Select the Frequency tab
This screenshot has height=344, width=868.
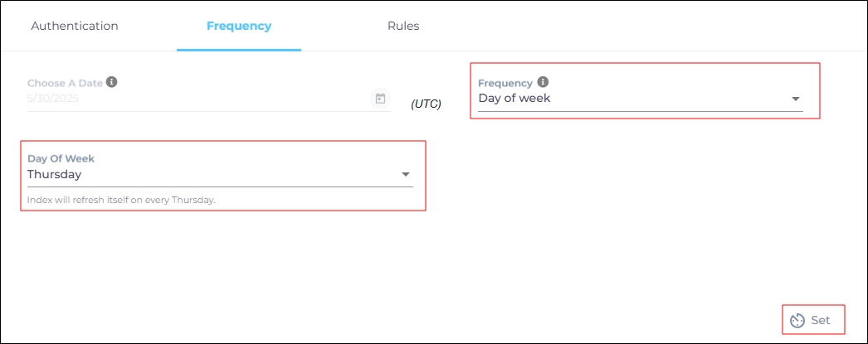click(239, 26)
